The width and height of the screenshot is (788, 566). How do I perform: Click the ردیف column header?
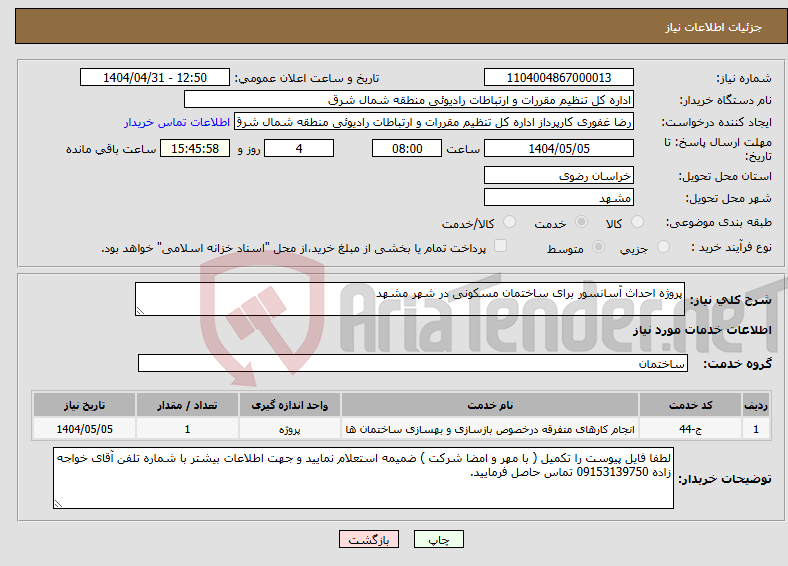click(756, 405)
